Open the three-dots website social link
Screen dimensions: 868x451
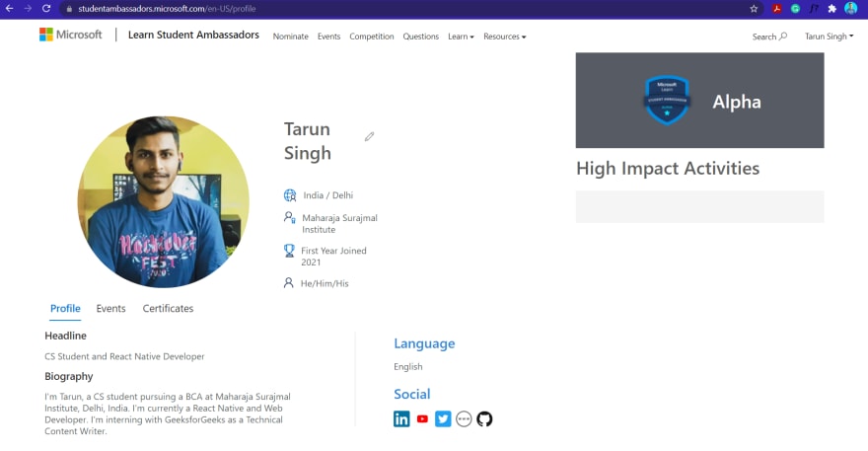tap(464, 418)
